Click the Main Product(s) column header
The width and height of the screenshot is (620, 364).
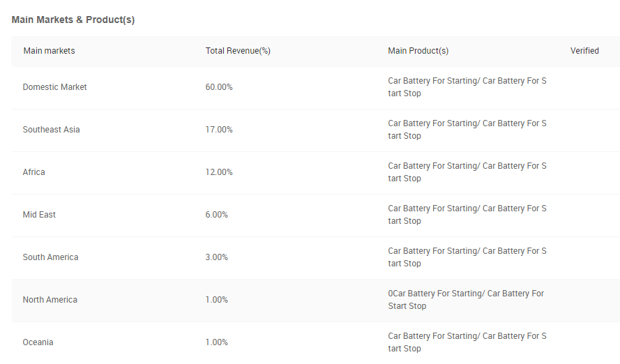(x=418, y=51)
